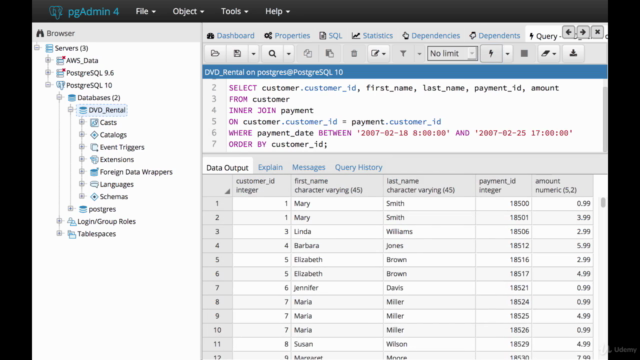Execute query with lightning bolt icon
Viewport: 640px width, 360px height.
[x=491, y=53]
